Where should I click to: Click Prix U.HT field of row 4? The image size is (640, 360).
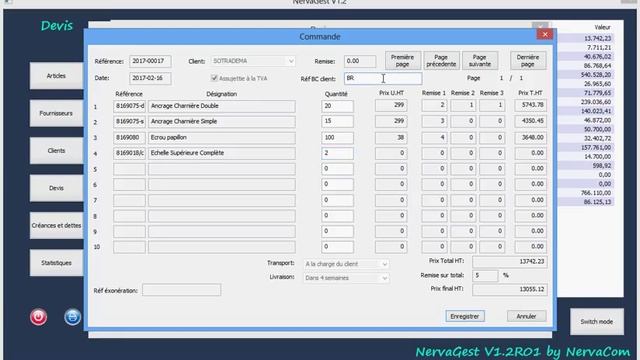click(x=391, y=153)
